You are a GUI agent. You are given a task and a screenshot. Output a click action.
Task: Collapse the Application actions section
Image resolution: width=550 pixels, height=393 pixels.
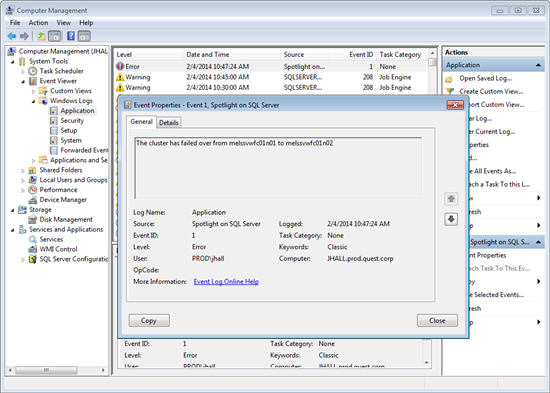pos(538,65)
